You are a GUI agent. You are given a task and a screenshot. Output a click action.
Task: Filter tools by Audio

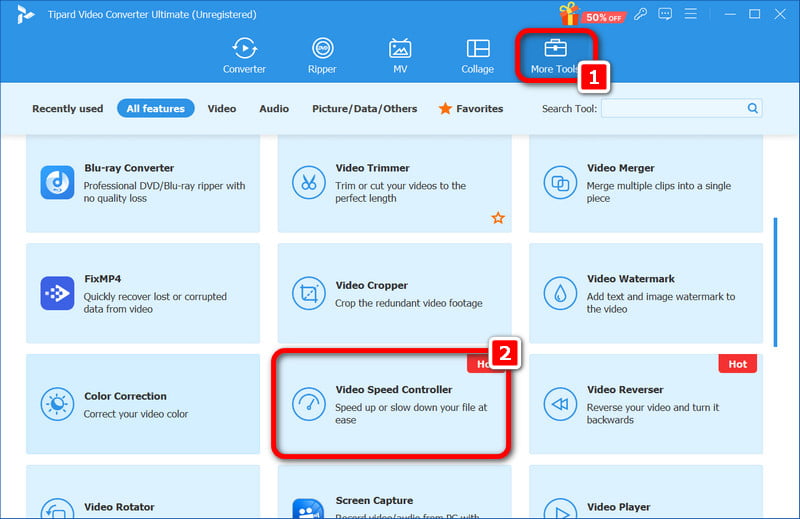click(x=274, y=109)
